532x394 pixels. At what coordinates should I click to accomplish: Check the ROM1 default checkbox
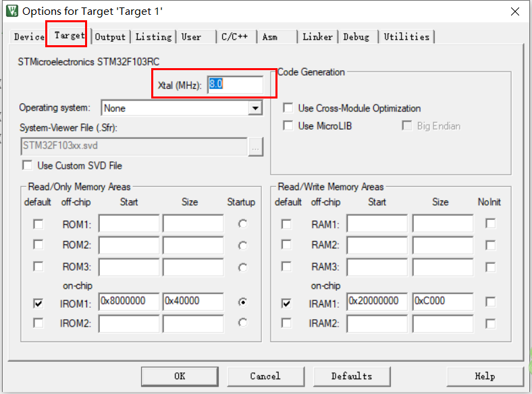[38, 224]
